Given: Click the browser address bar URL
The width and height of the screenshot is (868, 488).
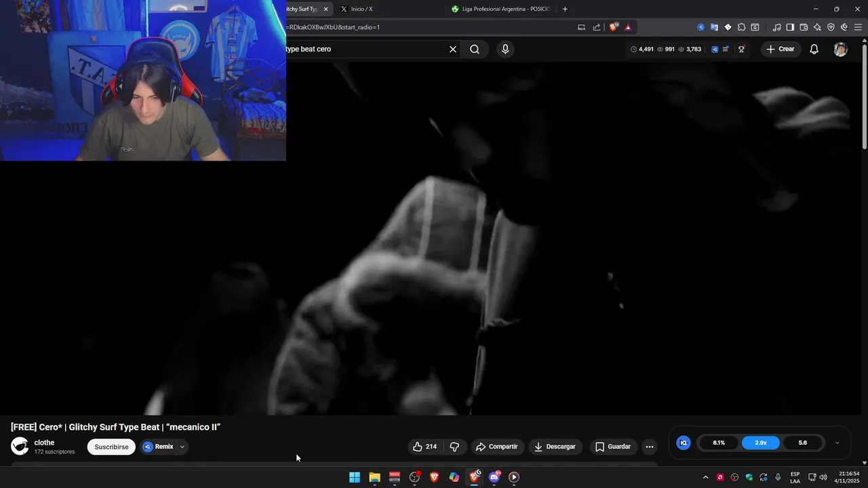Looking at the screenshot, I should point(333,27).
